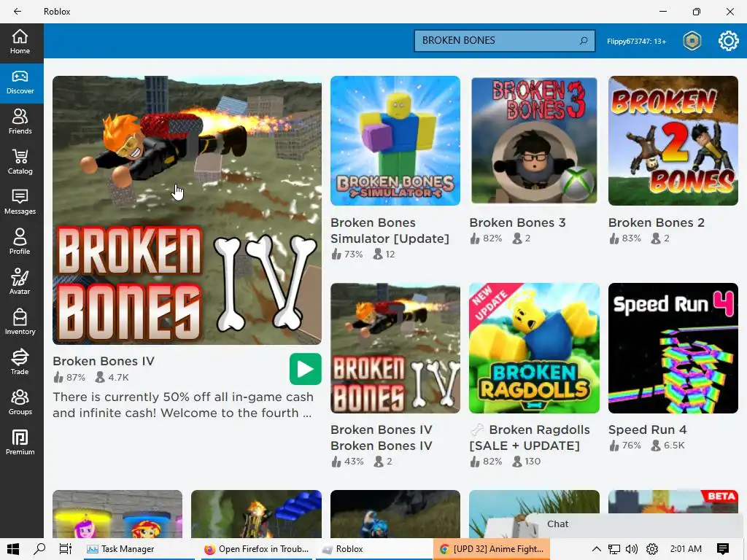Open the large Broken Bones IV thumbnail

[x=187, y=210]
